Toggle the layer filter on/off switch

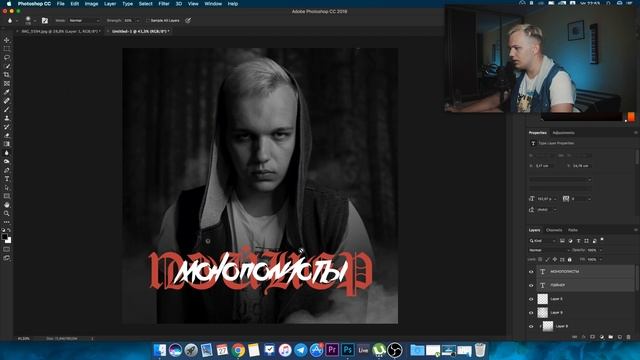[602, 240]
